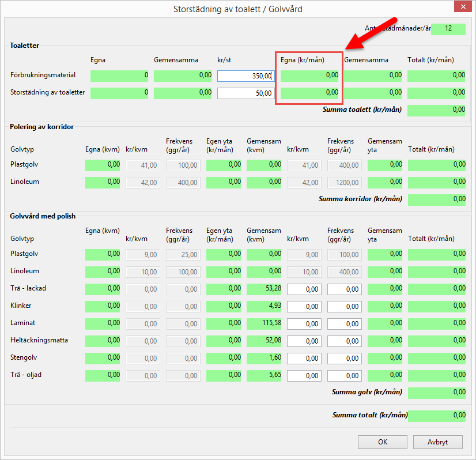Close the Storstädning av toalett dialog

[463, 9]
